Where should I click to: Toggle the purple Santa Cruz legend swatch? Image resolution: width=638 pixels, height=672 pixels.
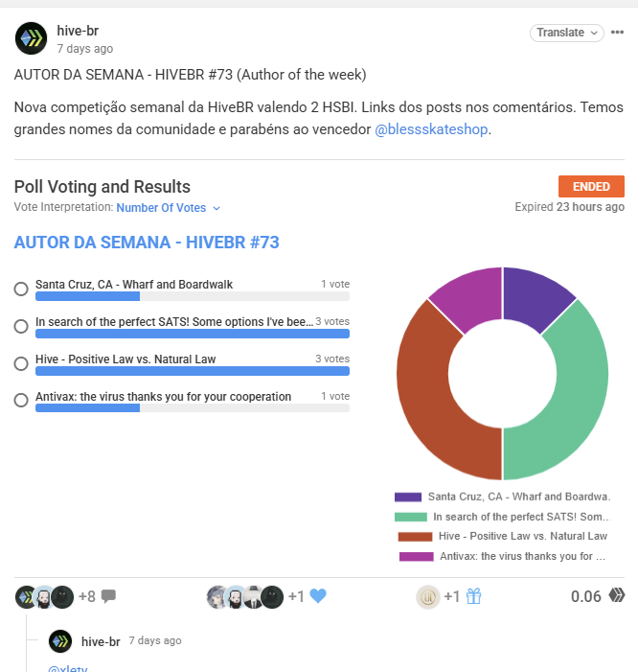pos(408,497)
